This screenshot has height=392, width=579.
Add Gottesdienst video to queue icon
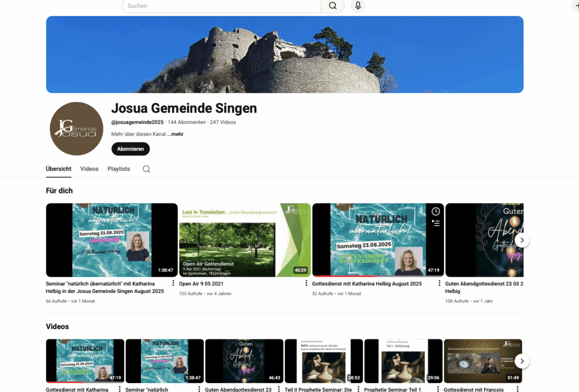point(435,223)
